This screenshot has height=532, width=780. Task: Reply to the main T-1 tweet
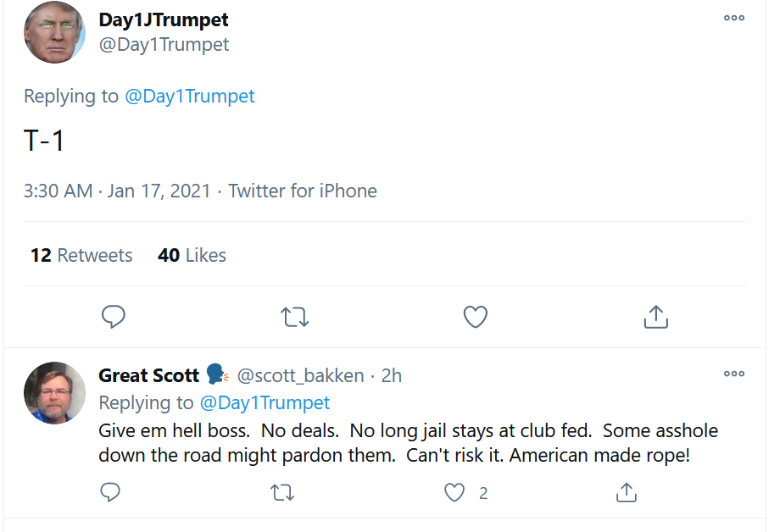(114, 316)
